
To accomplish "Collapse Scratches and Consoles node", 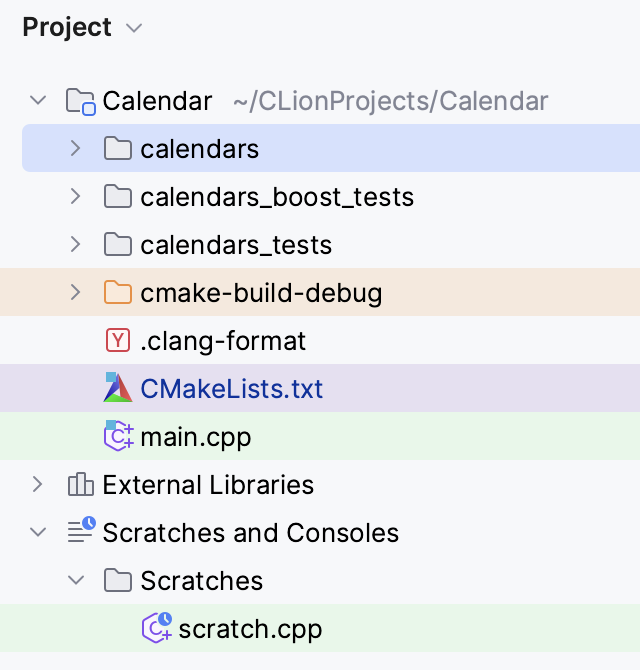I will 38,532.
